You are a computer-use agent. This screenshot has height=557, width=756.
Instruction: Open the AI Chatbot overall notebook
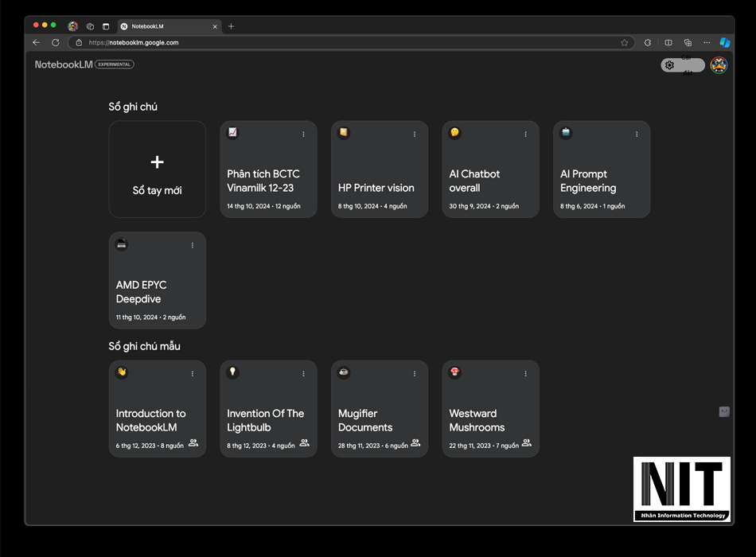[491, 169]
